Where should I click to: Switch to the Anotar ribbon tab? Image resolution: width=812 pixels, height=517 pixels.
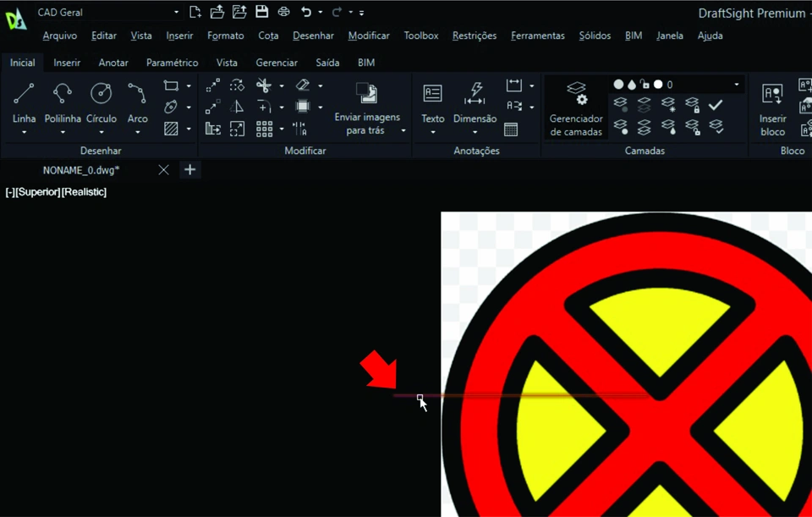pyautogui.click(x=113, y=63)
